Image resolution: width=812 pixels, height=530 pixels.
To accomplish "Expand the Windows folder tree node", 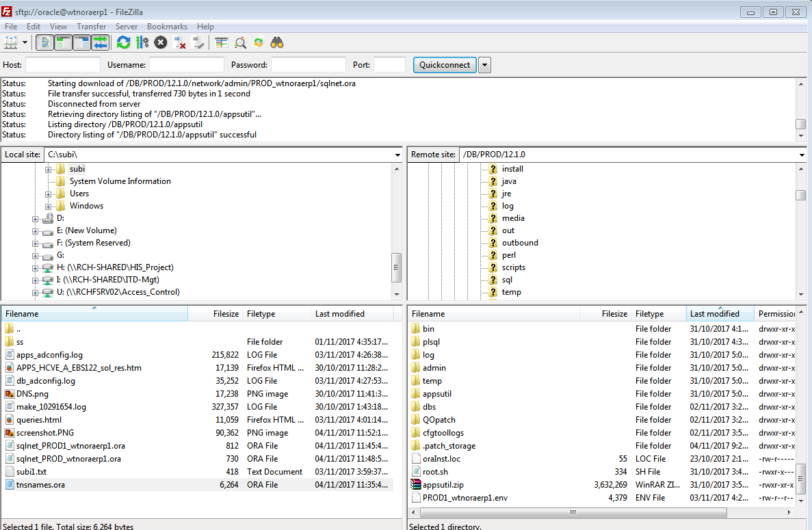I will [49, 206].
